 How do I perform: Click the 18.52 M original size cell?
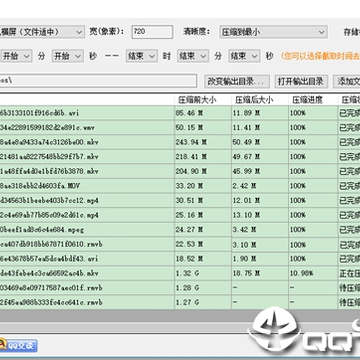point(203,259)
